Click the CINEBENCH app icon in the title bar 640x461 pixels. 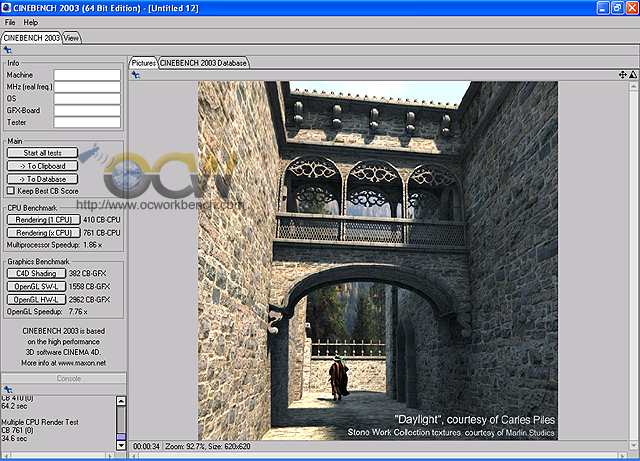coord(6,7)
